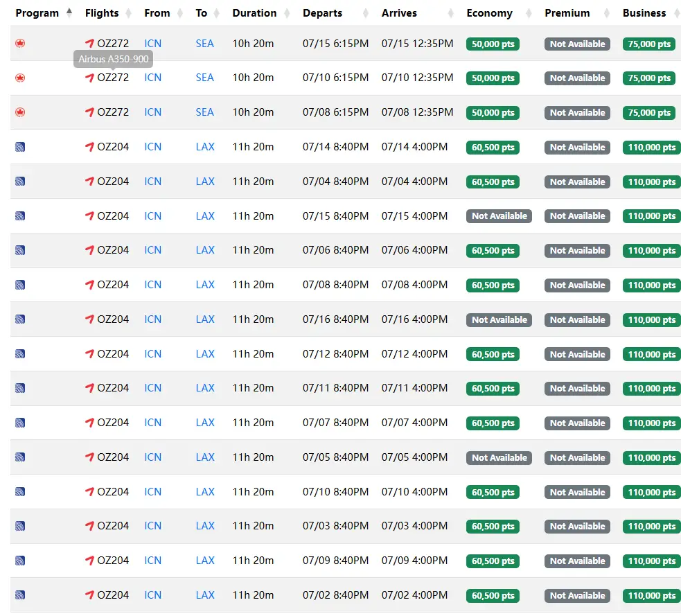681x616 pixels.
Task: Click the United program icon on the 07/14 row
Action: 20,147
